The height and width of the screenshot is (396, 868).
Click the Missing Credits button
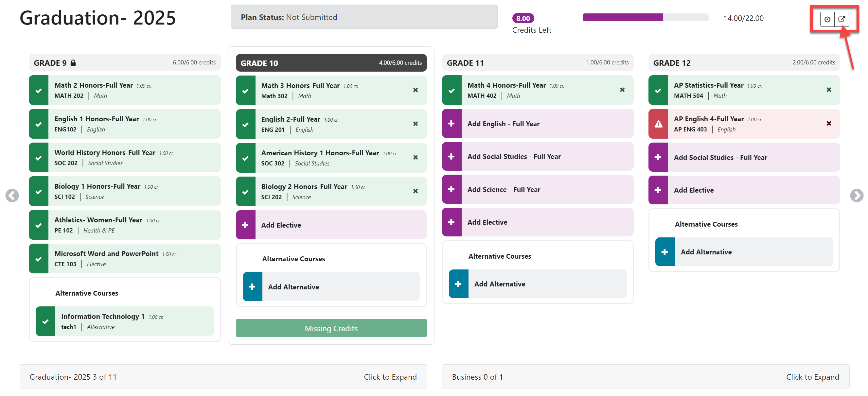(331, 328)
